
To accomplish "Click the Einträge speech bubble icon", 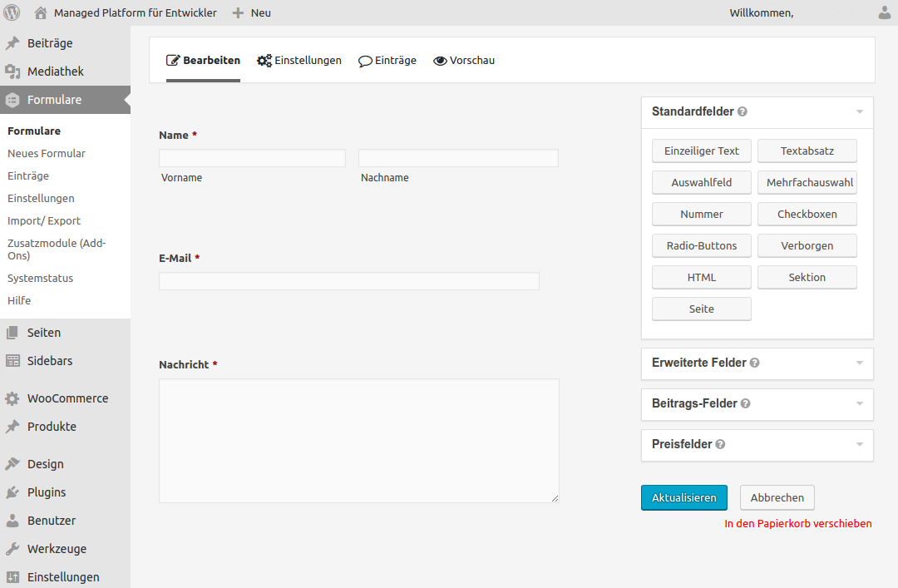I will [x=365, y=62].
